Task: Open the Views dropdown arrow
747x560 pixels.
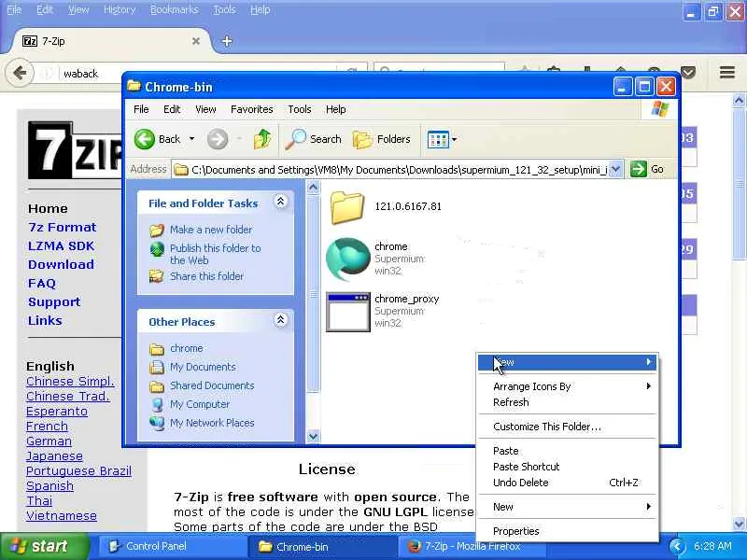Action: click(x=454, y=139)
